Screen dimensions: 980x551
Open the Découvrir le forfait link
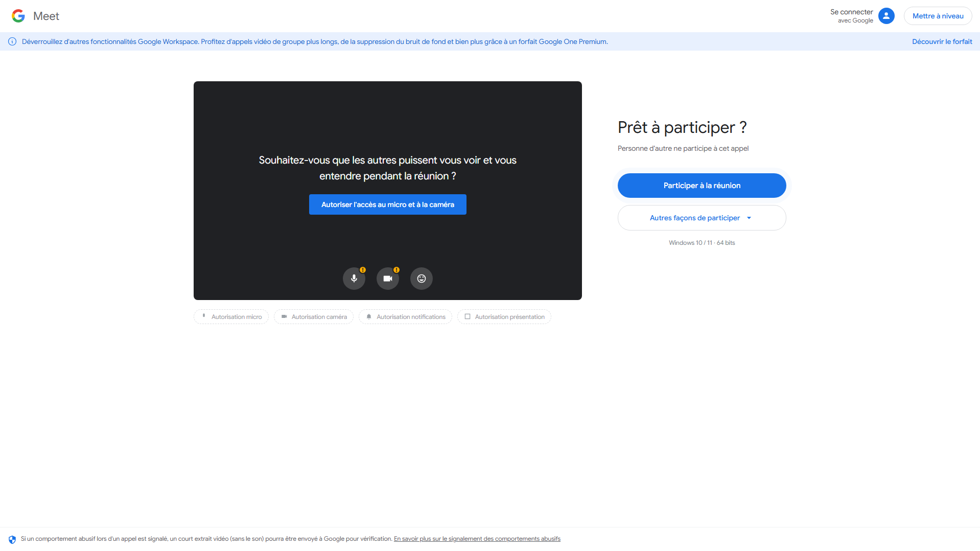coord(942,41)
